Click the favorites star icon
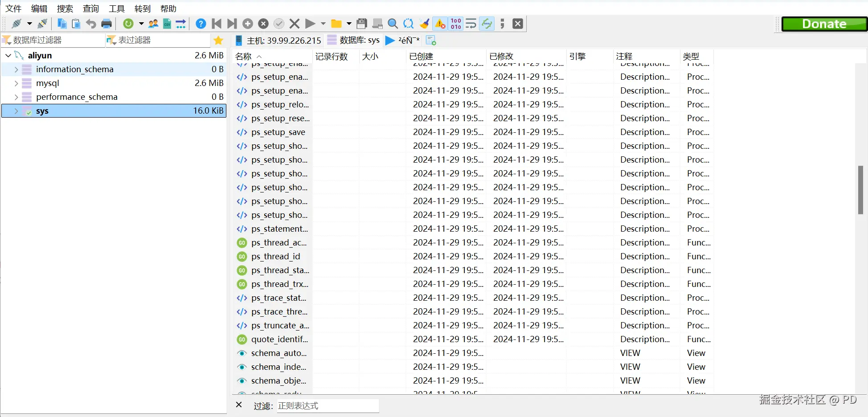This screenshot has height=417, width=868. (x=218, y=40)
